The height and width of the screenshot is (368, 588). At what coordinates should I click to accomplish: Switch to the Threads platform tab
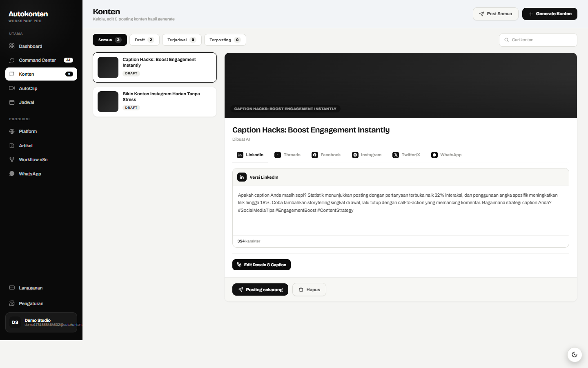(x=287, y=155)
